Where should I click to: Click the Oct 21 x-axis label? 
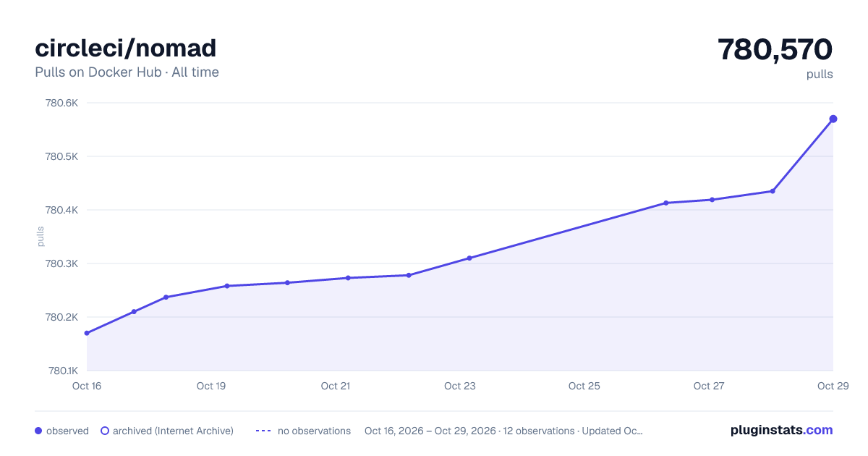coord(336,386)
